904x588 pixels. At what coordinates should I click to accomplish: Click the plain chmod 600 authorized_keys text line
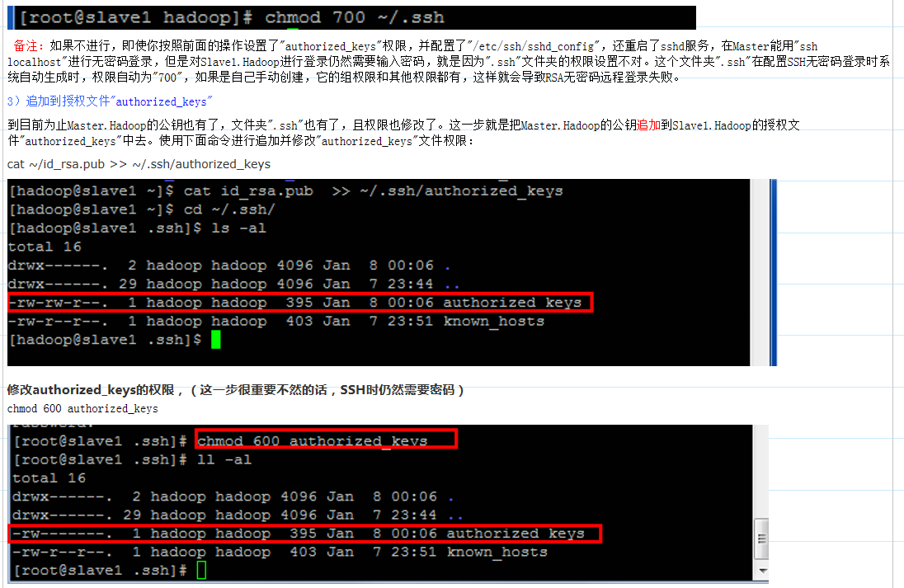[x=82, y=409]
